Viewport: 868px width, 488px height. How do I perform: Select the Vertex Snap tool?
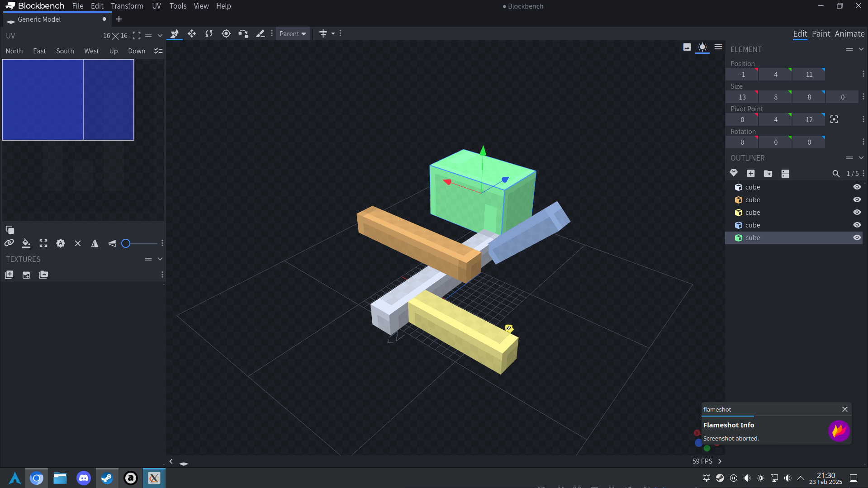tap(243, 33)
